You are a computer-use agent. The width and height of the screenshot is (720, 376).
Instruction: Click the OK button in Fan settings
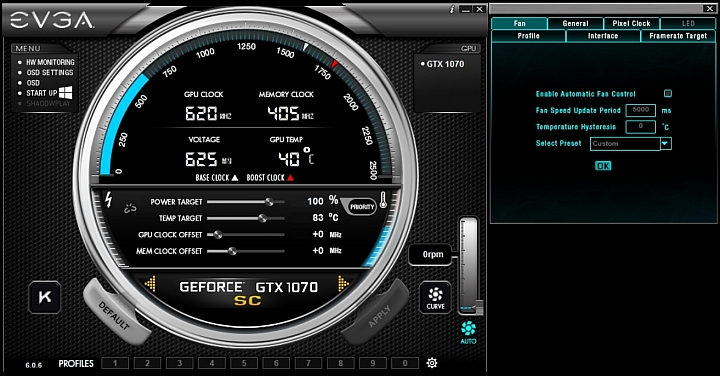tap(603, 166)
